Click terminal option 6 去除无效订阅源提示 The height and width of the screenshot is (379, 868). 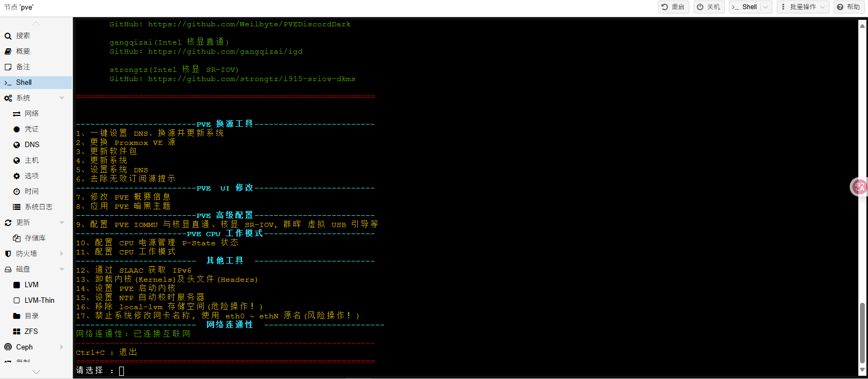pos(126,179)
